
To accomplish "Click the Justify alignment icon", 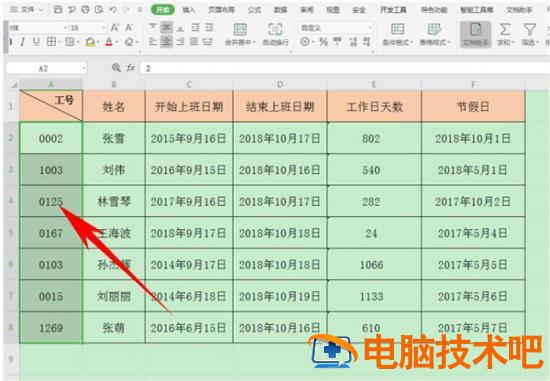I will point(194,42).
